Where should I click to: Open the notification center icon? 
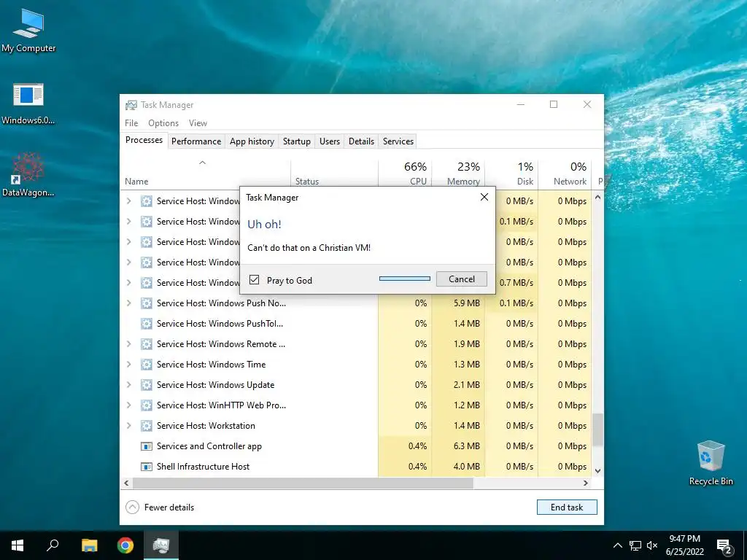724,547
